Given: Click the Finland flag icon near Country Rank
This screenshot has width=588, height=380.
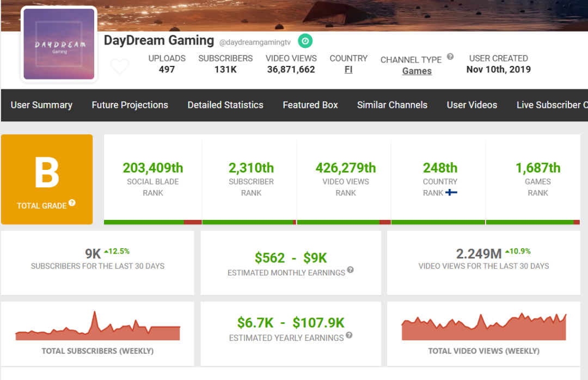Looking at the screenshot, I should [x=451, y=192].
